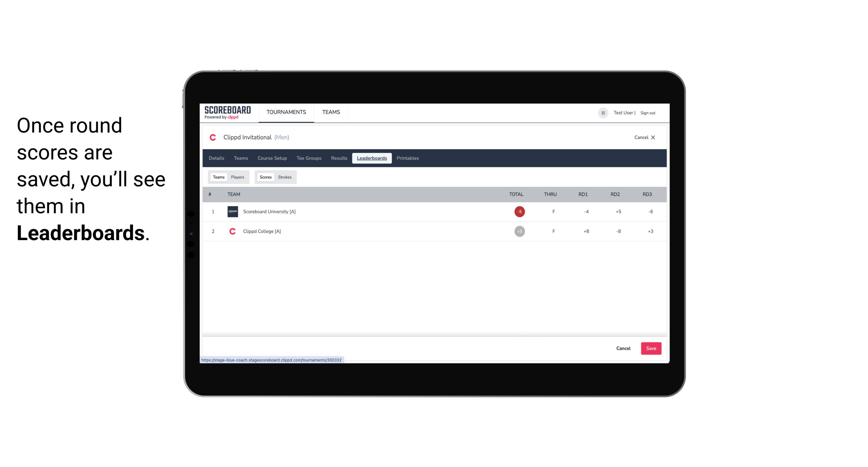Click the Tee Groups tab
The image size is (868, 467).
tap(308, 158)
